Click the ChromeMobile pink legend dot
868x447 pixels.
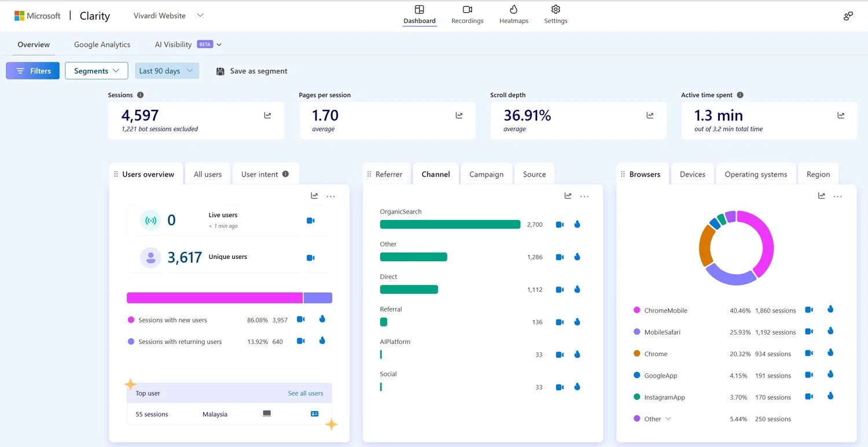[x=637, y=310]
